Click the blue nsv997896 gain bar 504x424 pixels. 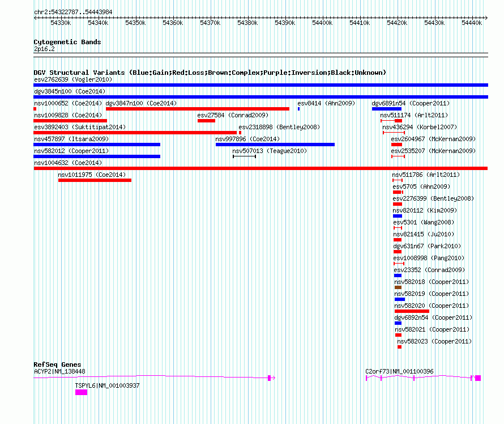point(275,145)
